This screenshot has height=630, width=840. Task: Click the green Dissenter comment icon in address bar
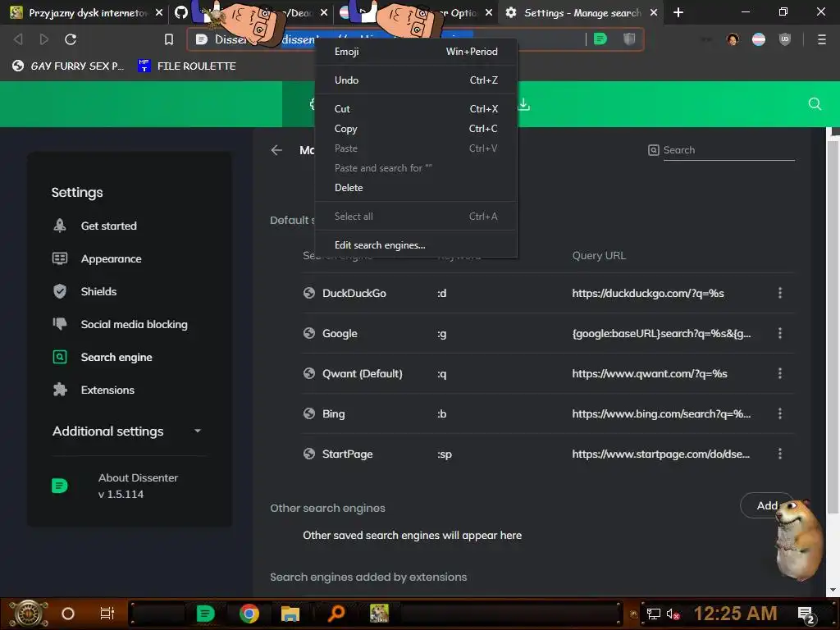tap(600, 39)
